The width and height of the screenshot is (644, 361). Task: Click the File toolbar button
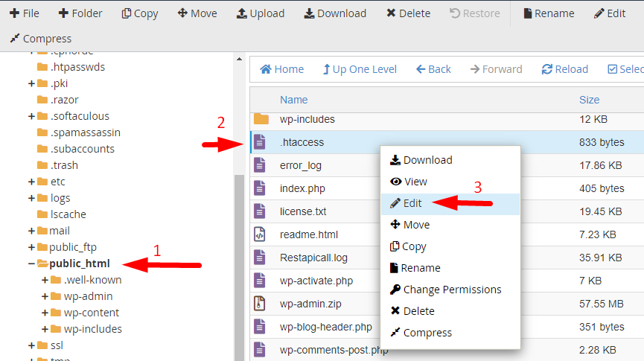pyautogui.click(x=25, y=13)
